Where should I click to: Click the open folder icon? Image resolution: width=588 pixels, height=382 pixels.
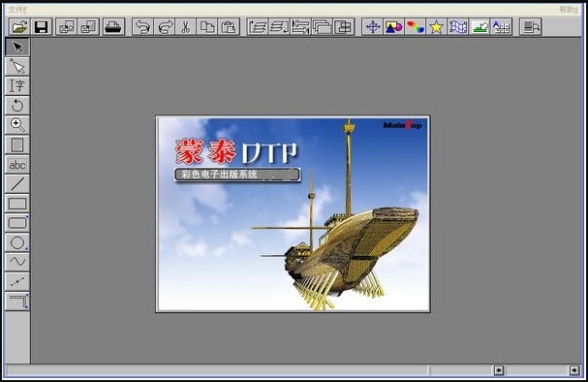click(x=19, y=27)
